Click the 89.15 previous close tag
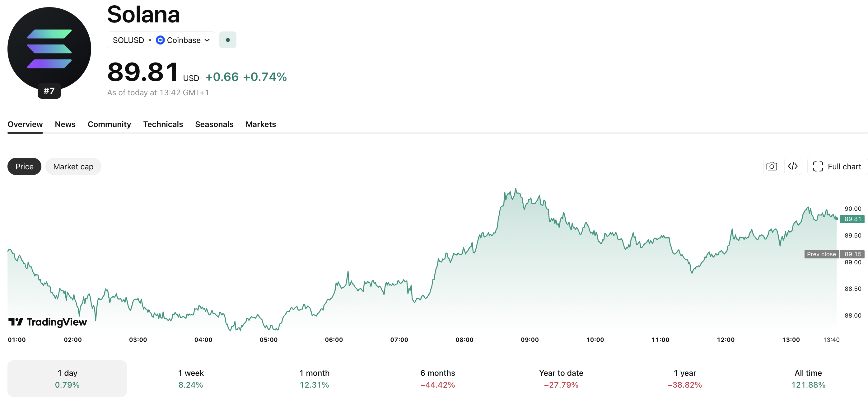This screenshot has height=401, width=868. 852,254
